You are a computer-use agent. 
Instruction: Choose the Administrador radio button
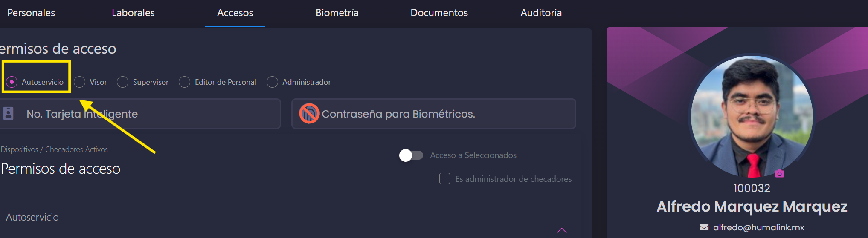tap(272, 82)
